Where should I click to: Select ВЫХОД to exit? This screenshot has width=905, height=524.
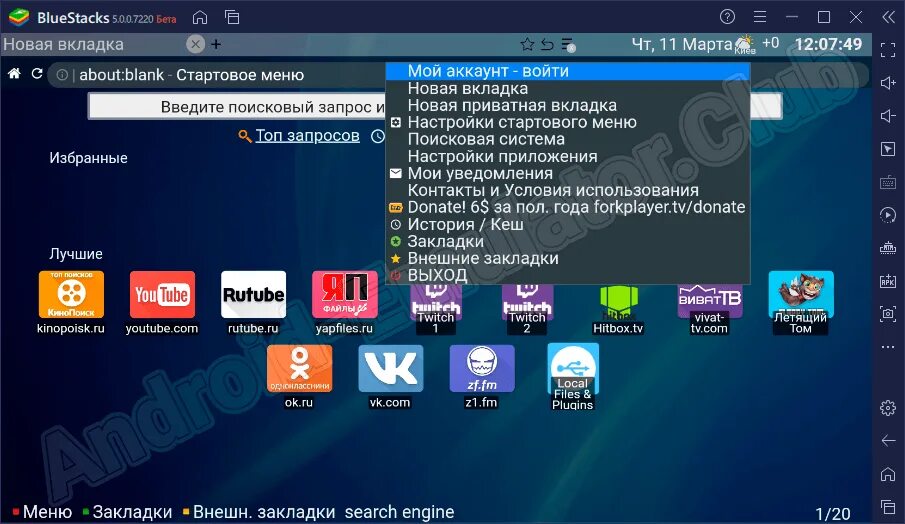(x=568, y=275)
